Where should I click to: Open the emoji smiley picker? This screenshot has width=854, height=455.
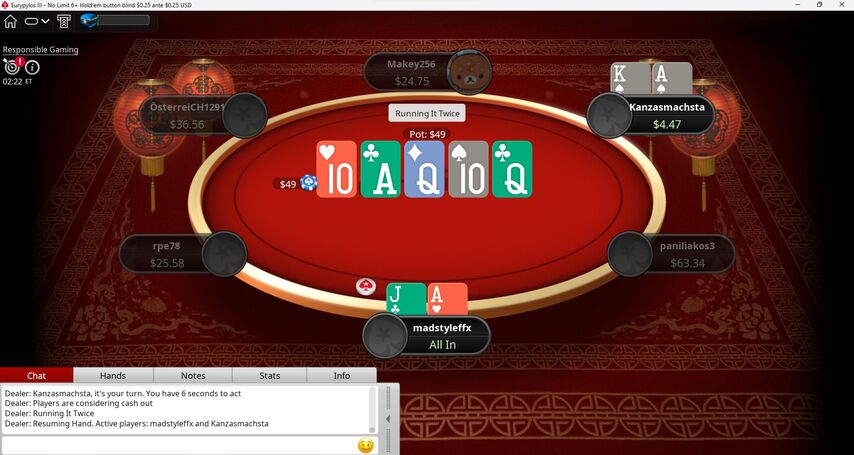[366, 446]
